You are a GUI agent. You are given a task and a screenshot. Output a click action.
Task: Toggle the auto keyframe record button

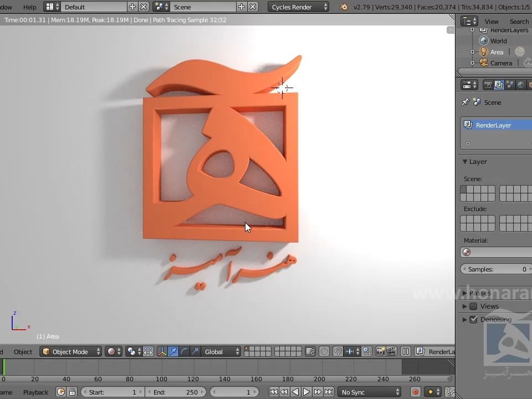coord(415,392)
